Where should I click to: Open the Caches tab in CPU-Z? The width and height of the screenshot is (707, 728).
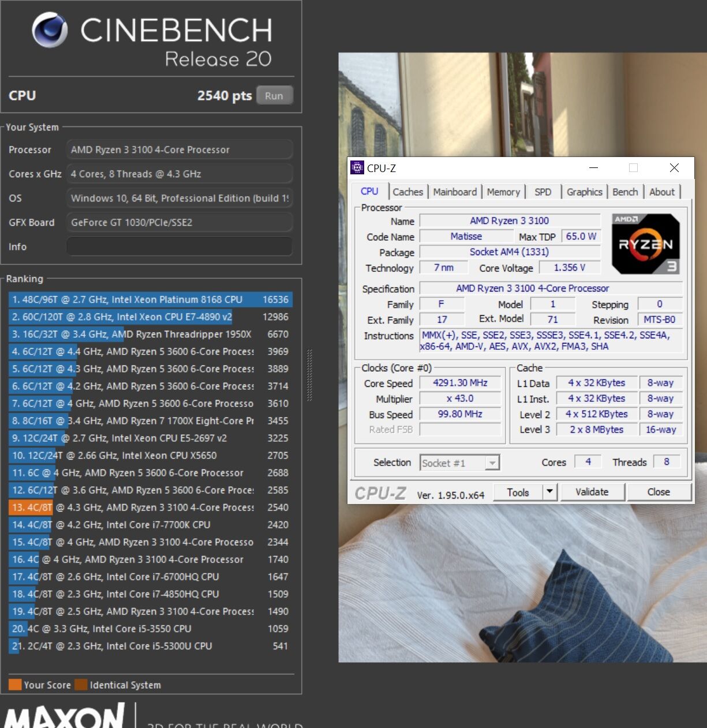pyautogui.click(x=407, y=192)
